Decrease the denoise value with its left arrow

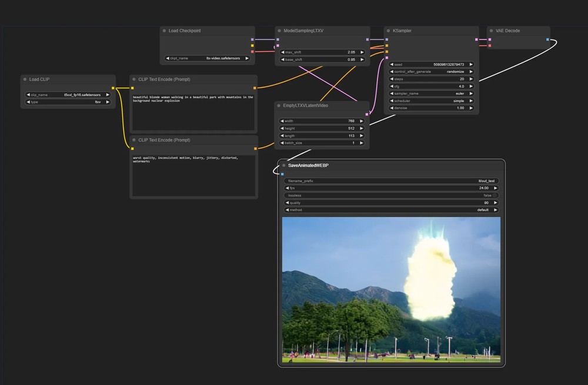click(x=392, y=108)
